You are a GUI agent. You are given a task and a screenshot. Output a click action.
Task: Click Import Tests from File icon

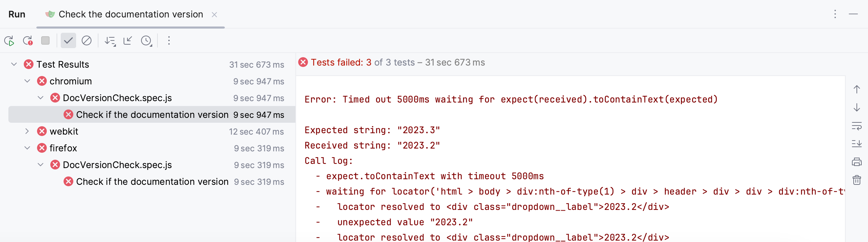click(x=128, y=41)
